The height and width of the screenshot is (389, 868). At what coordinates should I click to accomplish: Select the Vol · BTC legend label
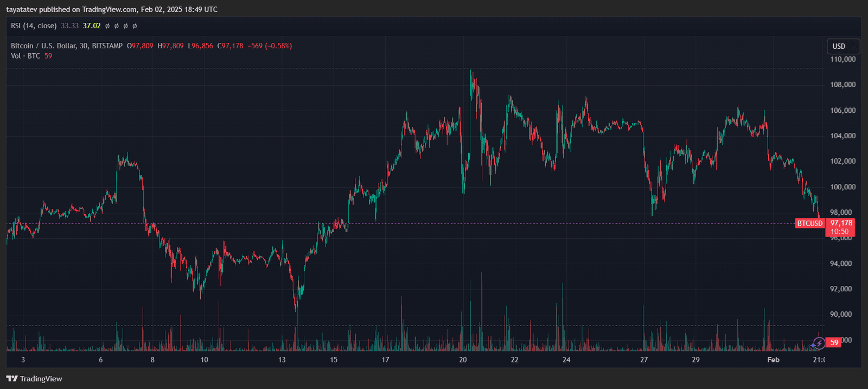click(x=25, y=56)
